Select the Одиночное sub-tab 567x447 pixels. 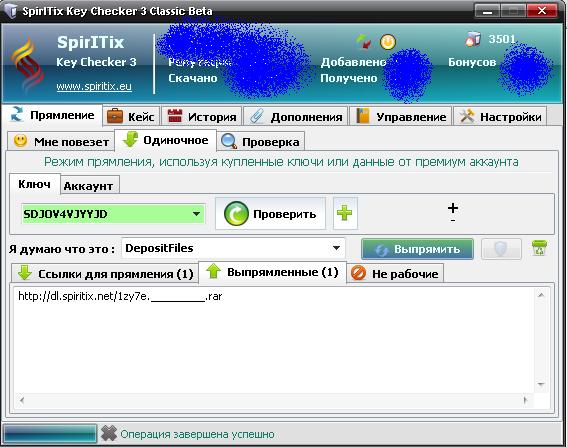click(165, 140)
